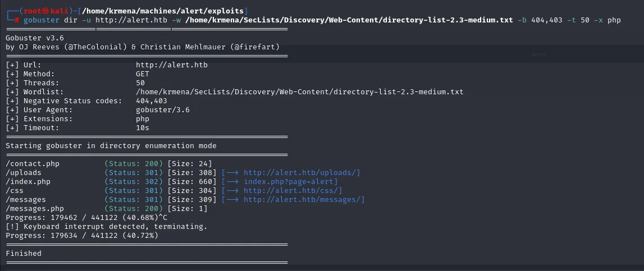The width and height of the screenshot is (644, 271).
Task: Click the http://alert.htb URL in the command
Action: coord(131,20)
